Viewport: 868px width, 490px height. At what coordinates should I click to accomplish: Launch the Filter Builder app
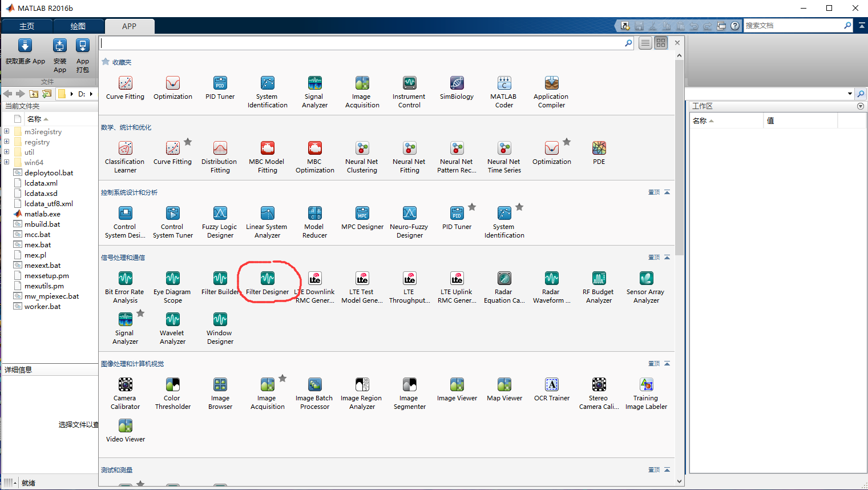click(x=220, y=283)
